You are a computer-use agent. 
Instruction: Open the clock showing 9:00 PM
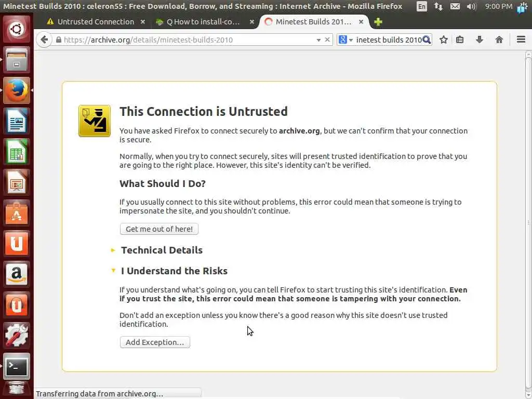tap(498, 6)
